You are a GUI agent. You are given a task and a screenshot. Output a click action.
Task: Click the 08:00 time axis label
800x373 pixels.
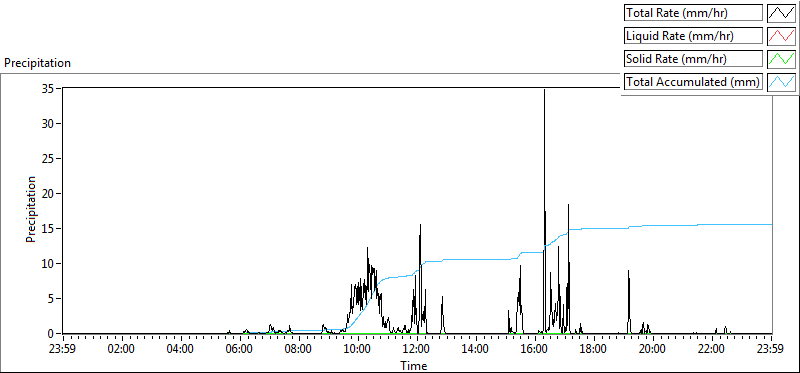299,350
